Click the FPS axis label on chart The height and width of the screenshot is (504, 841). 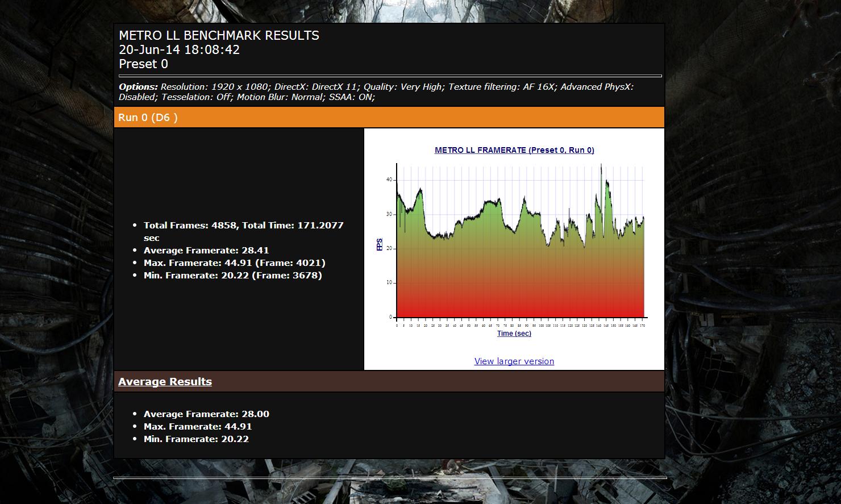[380, 244]
